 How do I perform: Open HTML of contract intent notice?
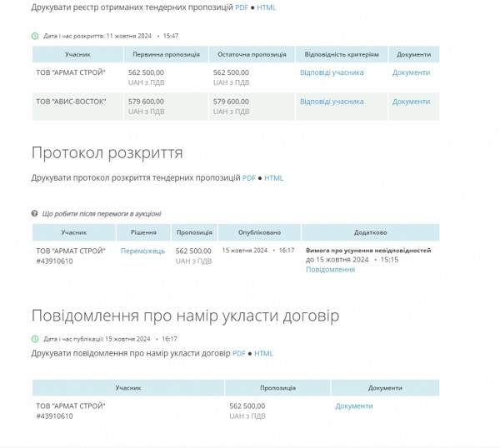pyautogui.click(x=263, y=353)
